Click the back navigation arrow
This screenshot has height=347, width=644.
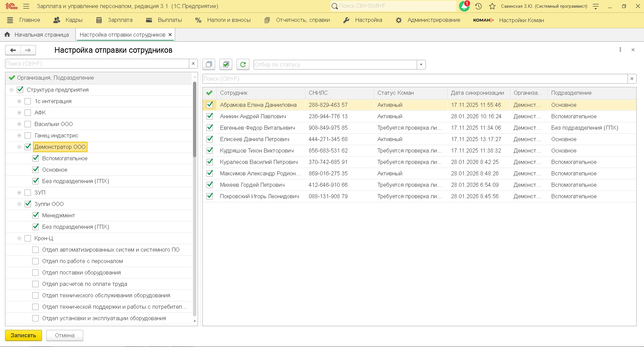[13, 50]
